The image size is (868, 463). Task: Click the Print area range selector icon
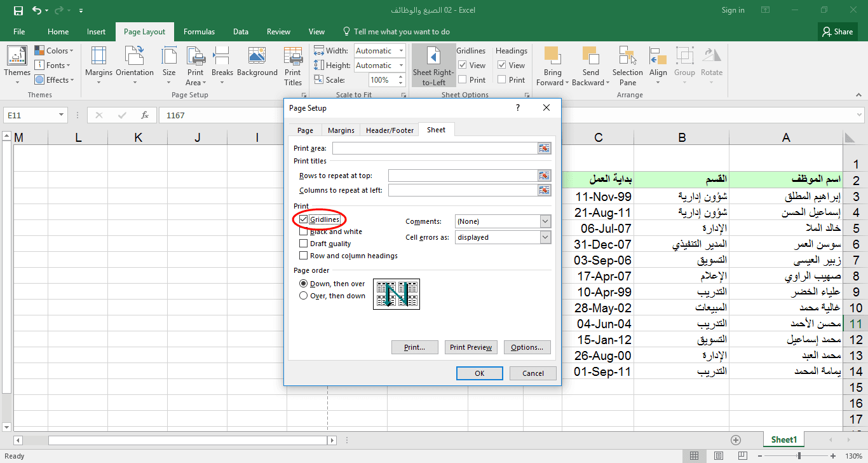(544, 148)
